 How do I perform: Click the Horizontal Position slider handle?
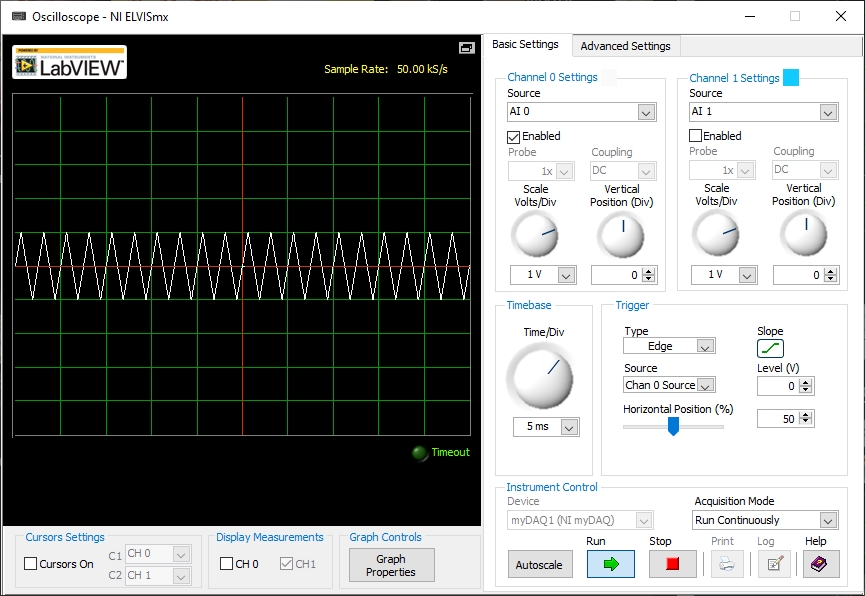coord(673,426)
